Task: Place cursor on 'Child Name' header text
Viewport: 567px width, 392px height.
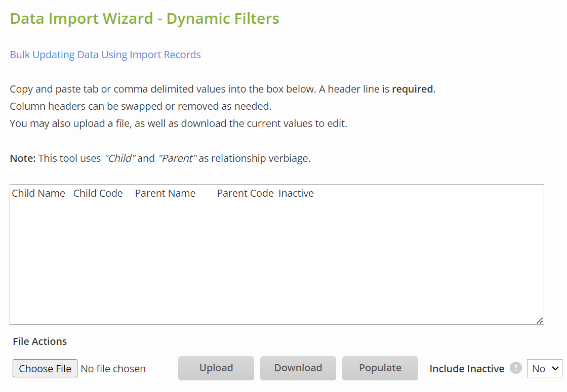Action: [38, 193]
